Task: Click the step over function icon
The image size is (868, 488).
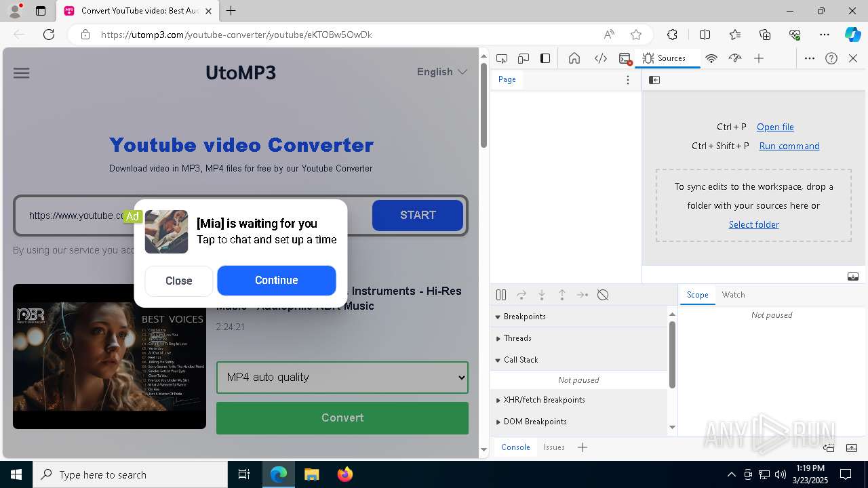Action: 521,295
